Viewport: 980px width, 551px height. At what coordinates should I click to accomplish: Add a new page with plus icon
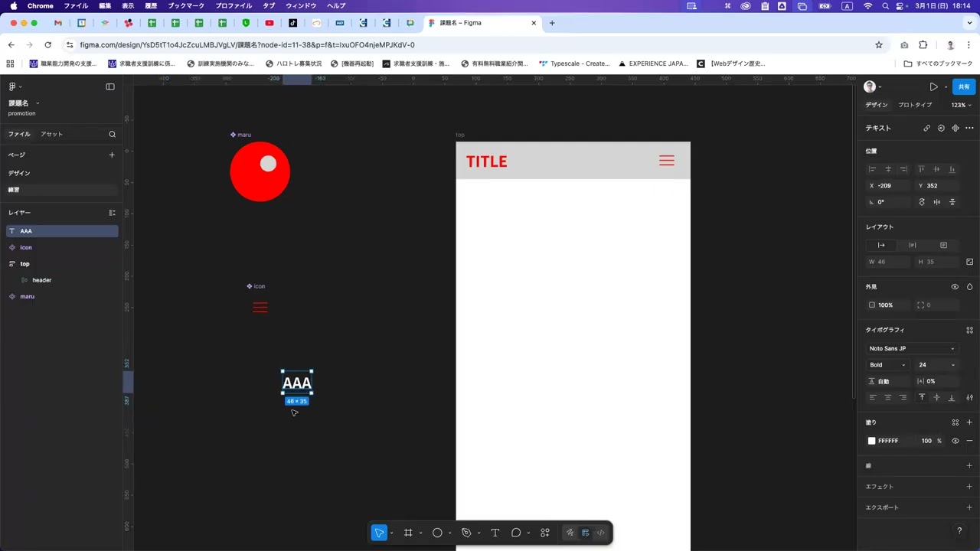coord(112,155)
